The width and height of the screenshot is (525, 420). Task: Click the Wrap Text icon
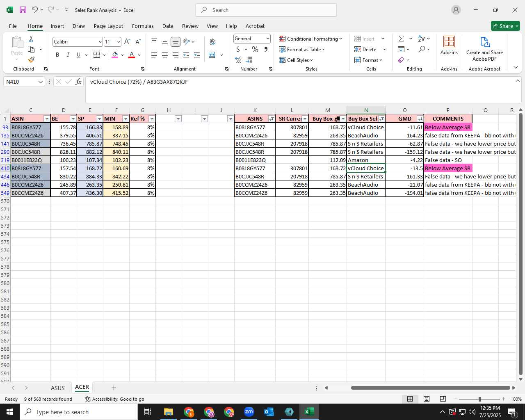[x=212, y=41]
